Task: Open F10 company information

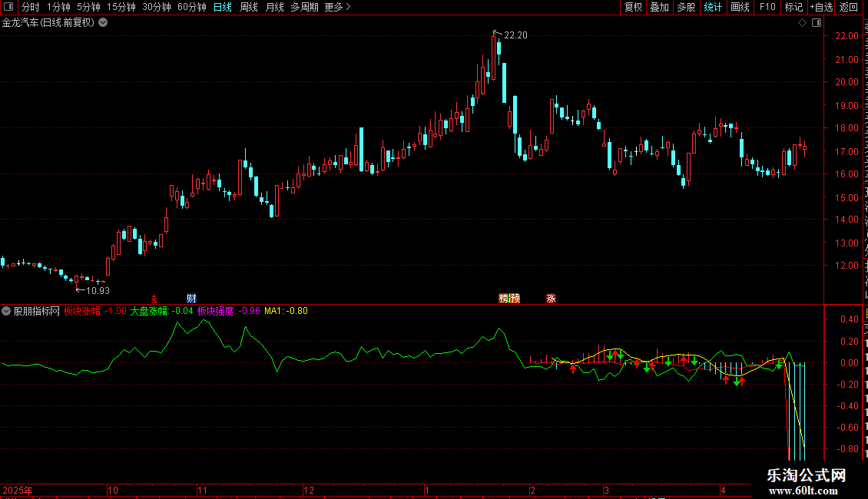Action: 767,7
